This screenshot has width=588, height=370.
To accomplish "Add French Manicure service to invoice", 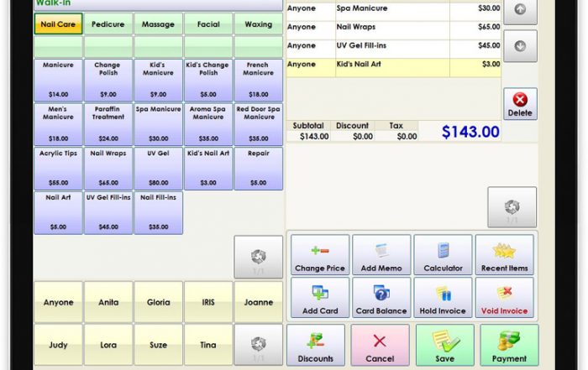I will click(259, 80).
